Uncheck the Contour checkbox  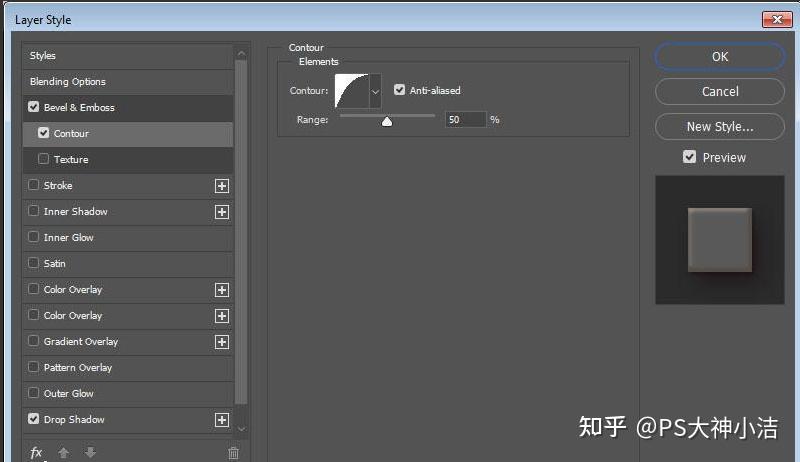(x=44, y=133)
